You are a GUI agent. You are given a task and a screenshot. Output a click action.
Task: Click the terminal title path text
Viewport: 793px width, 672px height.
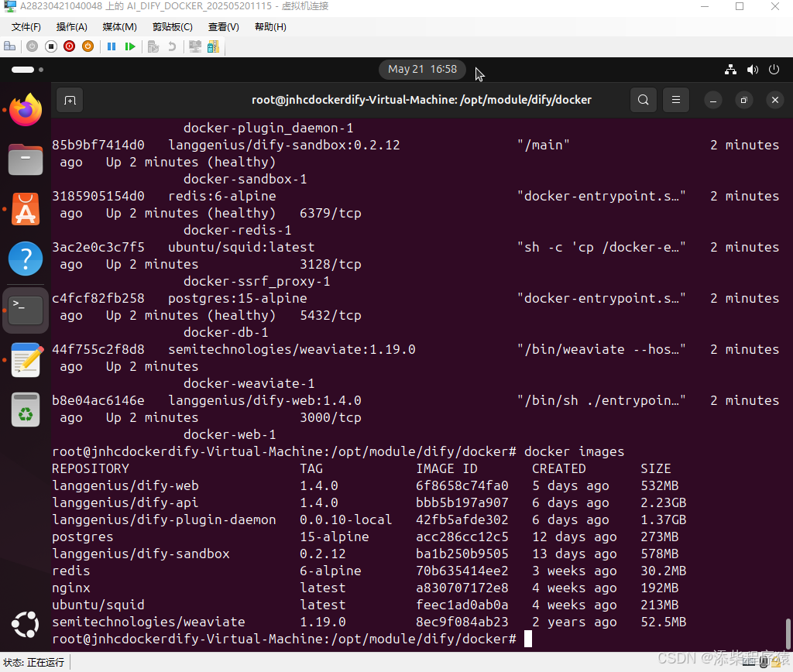[421, 100]
